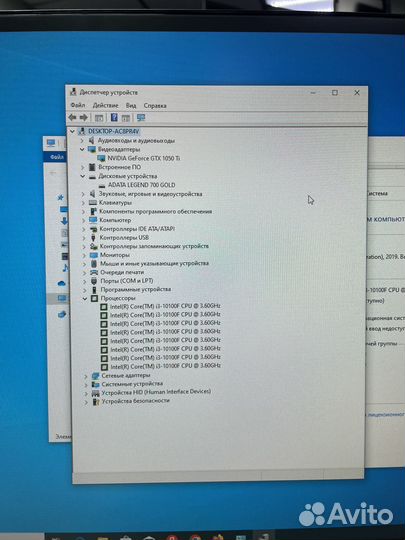
Task: Click the action pane icon right of Help
Action: click(126, 118)
